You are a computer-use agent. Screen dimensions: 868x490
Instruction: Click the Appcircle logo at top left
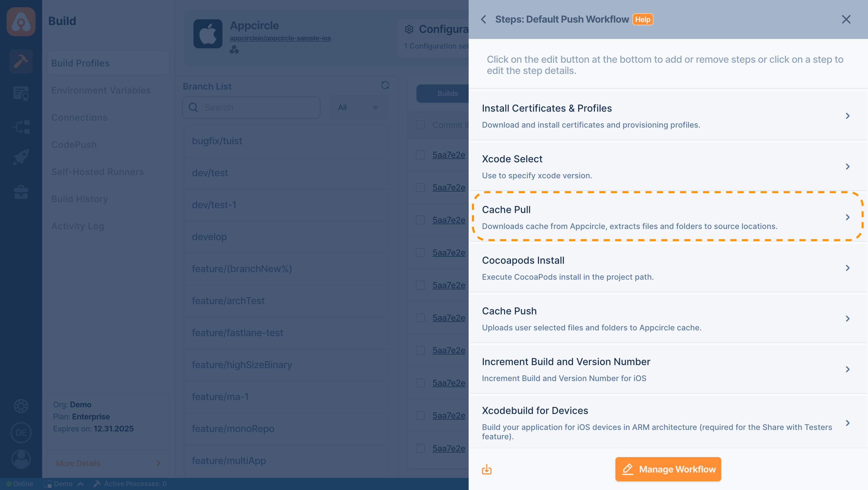pos(21,22)
